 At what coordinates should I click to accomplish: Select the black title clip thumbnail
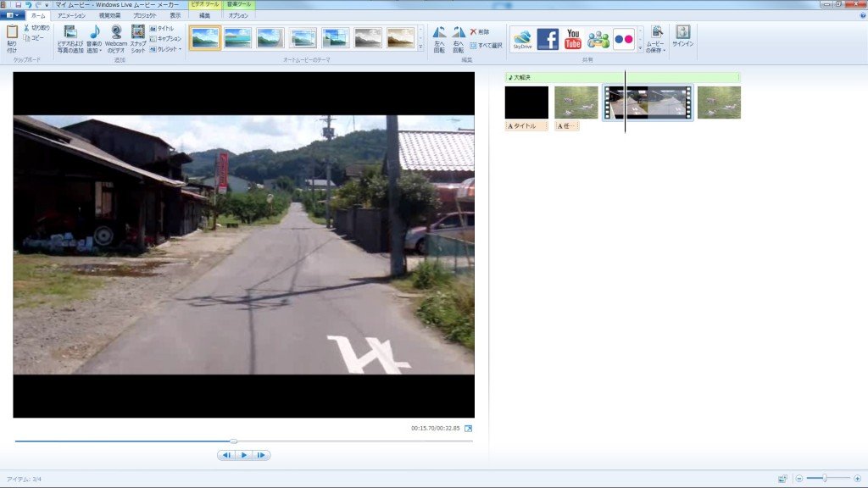[x=526, y=103]
